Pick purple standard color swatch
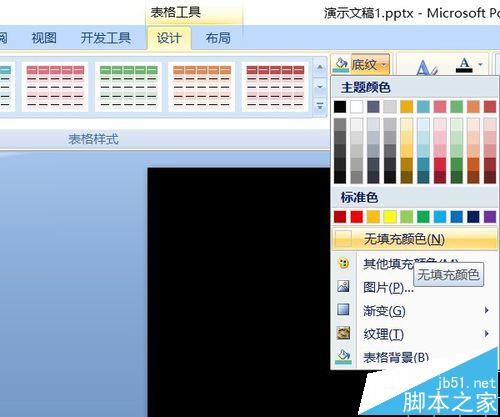 tap(490, 217)
